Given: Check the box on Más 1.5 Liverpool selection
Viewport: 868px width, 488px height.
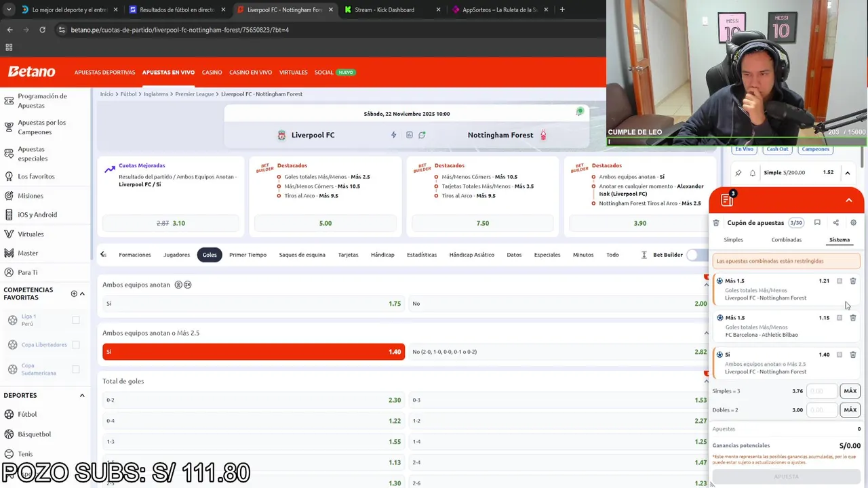Looking at the screenshot, I should point(840,281).
